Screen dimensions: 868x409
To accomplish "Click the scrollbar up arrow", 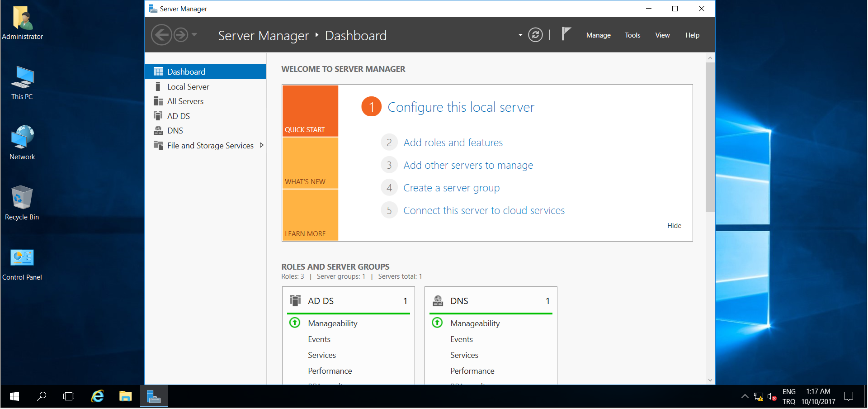I will point(710,58).
